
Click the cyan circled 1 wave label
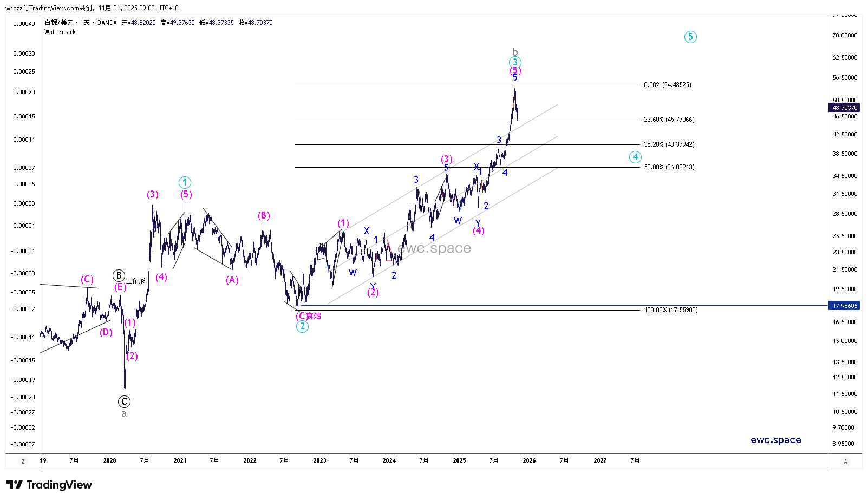(x=185, y=182)
